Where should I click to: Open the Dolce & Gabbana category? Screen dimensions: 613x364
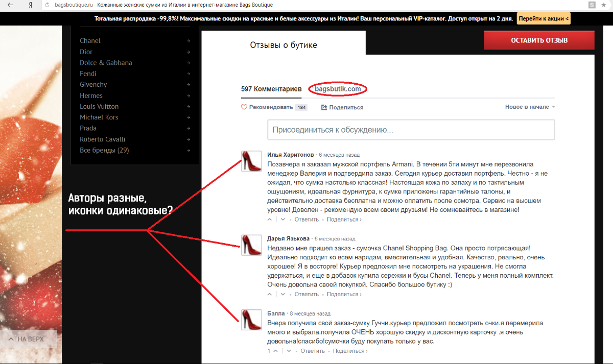click(106, 63)
